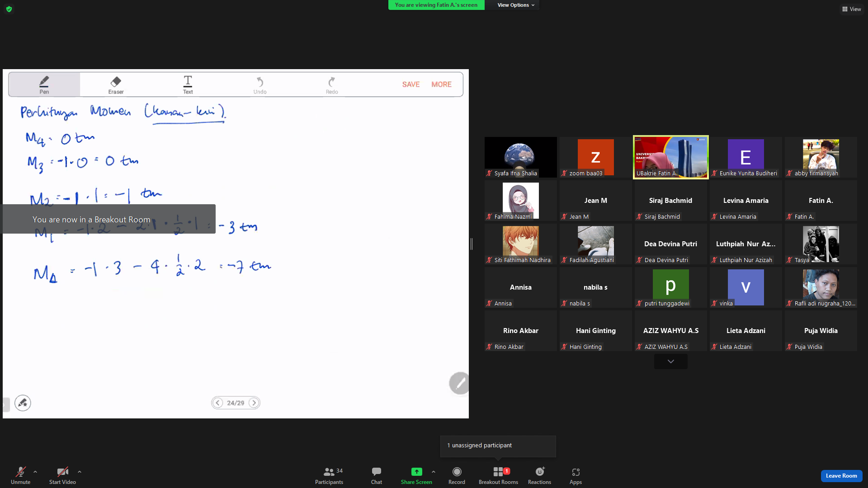This screenshot has width=868, height=488.
Task: Select Eunike Yunita Budiheri's tile
Action: 746,157
